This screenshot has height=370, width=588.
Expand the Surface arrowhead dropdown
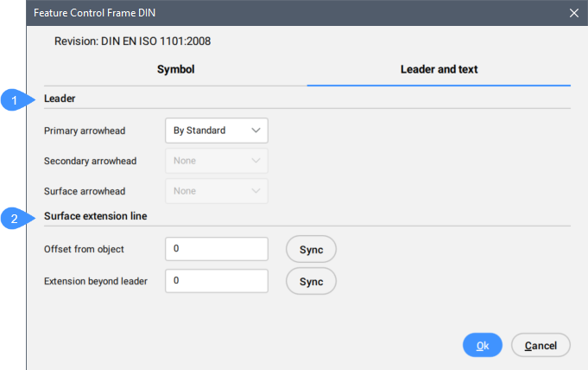click(x=216, y=191)
